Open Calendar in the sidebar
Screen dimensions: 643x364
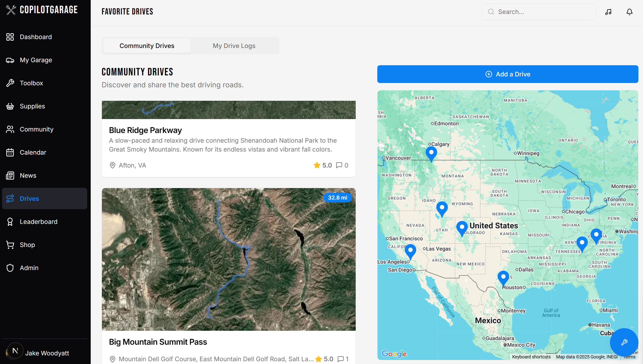33,152
